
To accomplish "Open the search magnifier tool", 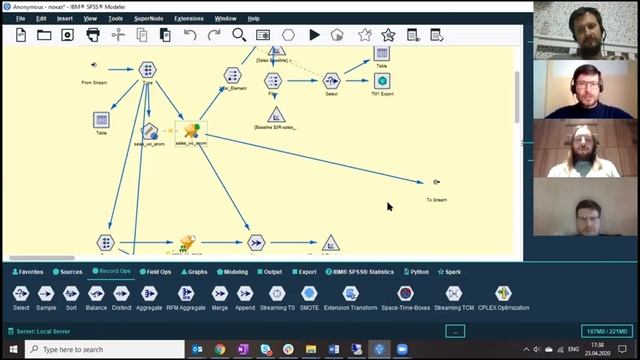I will click(239, 35).
